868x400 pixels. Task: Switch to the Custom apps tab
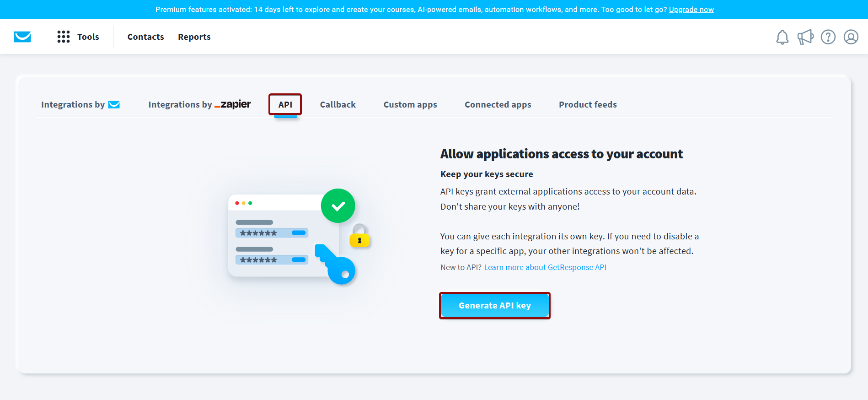pyautogui.click(x=410, y=105)
